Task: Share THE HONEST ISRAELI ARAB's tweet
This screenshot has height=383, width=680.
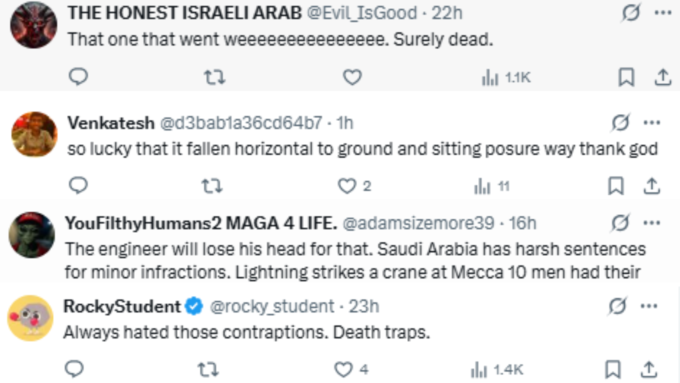Action: pos(663,78)
